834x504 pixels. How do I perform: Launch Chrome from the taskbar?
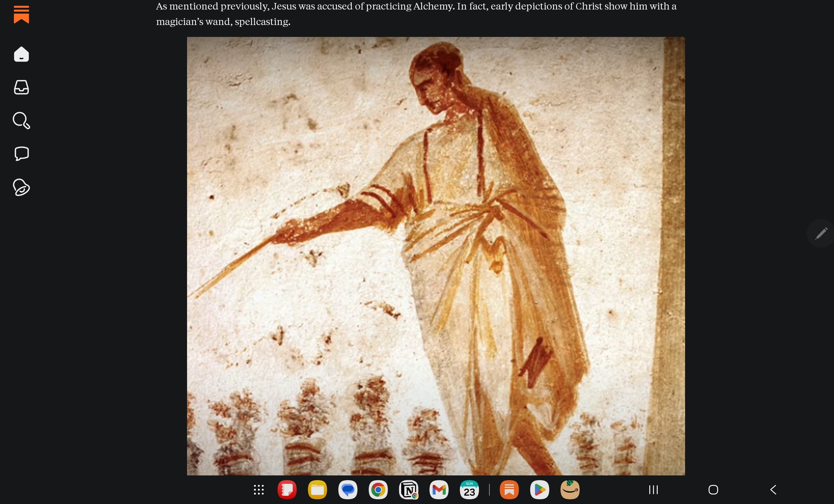point(378,489)
